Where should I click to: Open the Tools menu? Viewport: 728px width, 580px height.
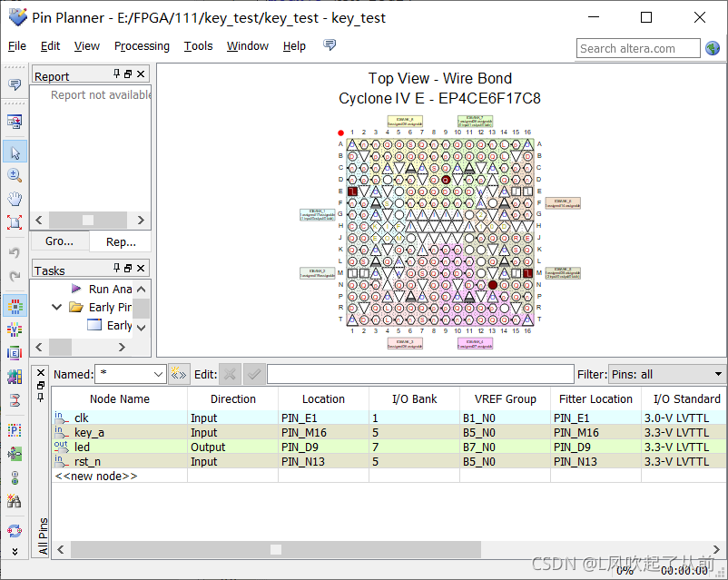(198, 46)
